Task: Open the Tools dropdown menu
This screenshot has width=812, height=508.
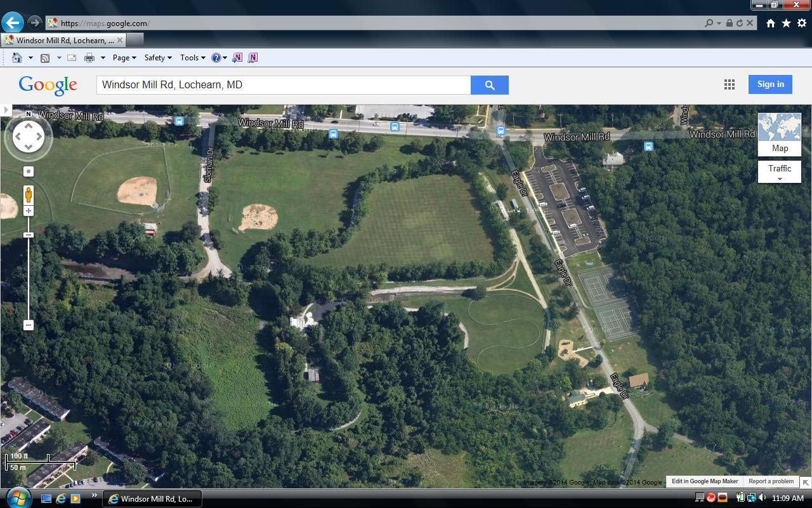Action: (x=192, y=58)
